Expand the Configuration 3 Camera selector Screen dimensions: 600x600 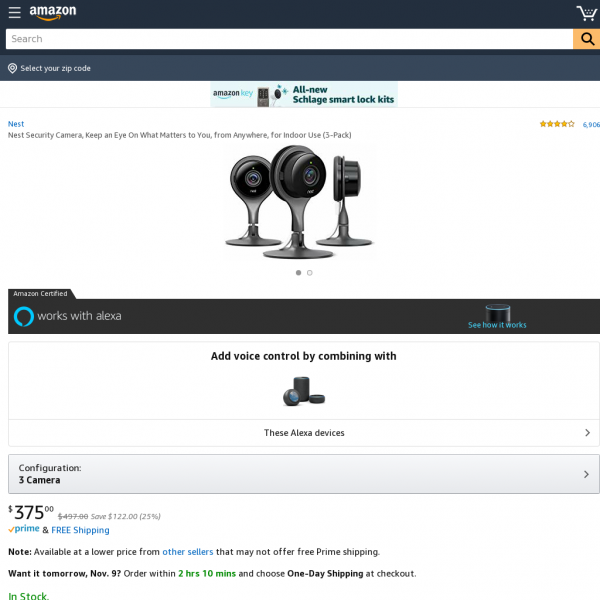[304, 474]
